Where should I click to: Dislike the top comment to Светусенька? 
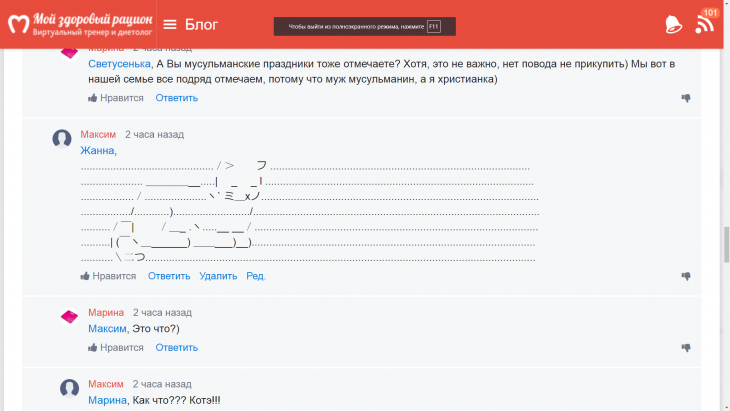686,98
